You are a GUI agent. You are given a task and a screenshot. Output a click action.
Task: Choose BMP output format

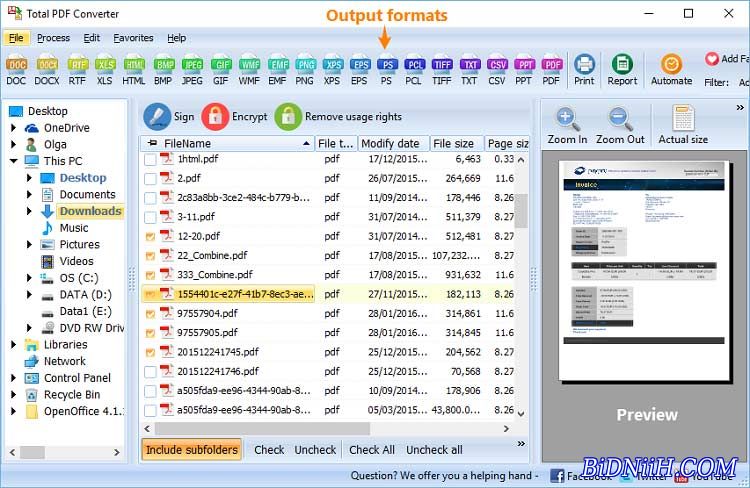tap(163, 70)
